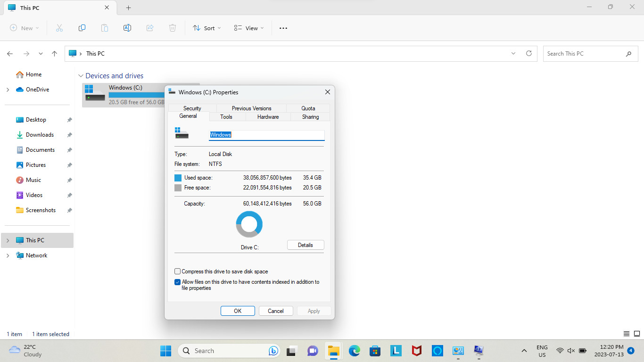Switch to the Quota tab
The image size is (644, 362).
(x=308, y=108)
